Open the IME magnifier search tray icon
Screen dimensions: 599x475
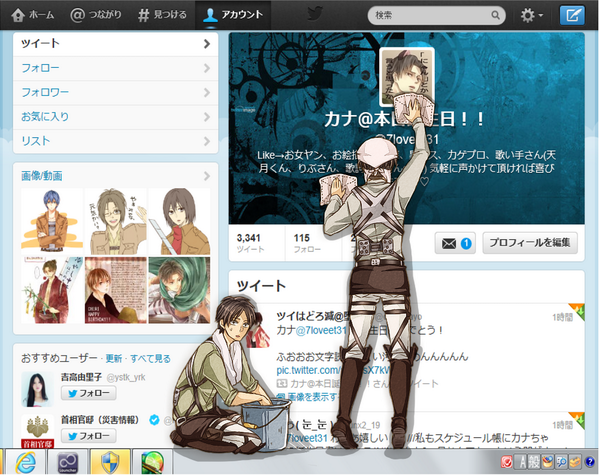562,463
